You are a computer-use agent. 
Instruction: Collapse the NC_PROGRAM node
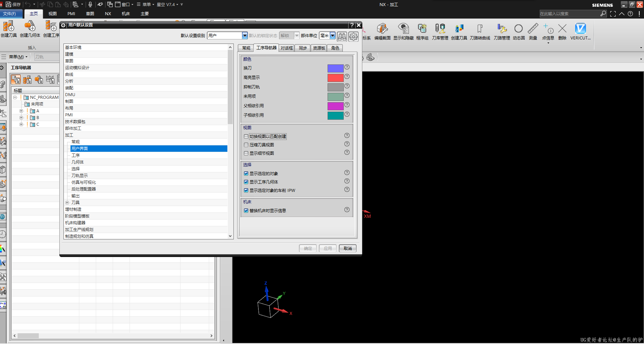click(x=15, y=97)
